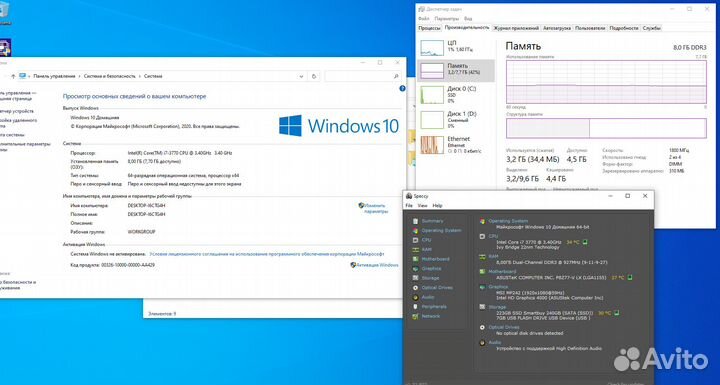Expand the arrow after Система и безопасность breadcrumb

point(140,76)
